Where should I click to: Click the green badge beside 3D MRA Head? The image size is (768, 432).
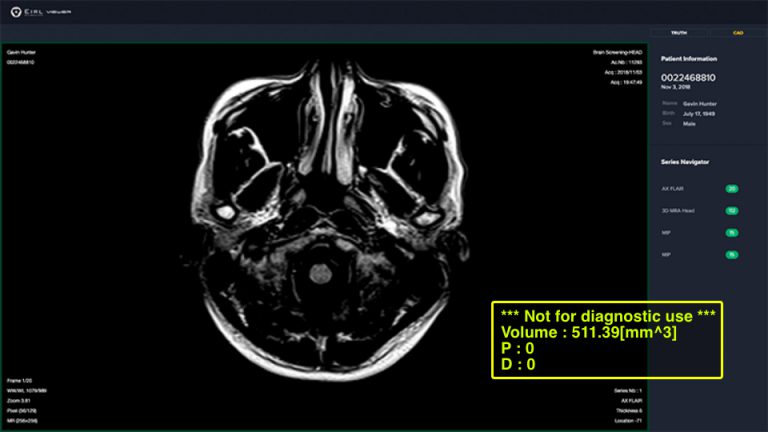[x=732, y=211]
